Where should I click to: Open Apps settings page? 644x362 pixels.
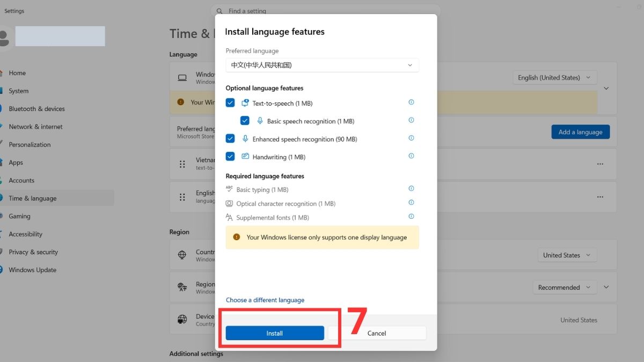[x=16, y=162]
